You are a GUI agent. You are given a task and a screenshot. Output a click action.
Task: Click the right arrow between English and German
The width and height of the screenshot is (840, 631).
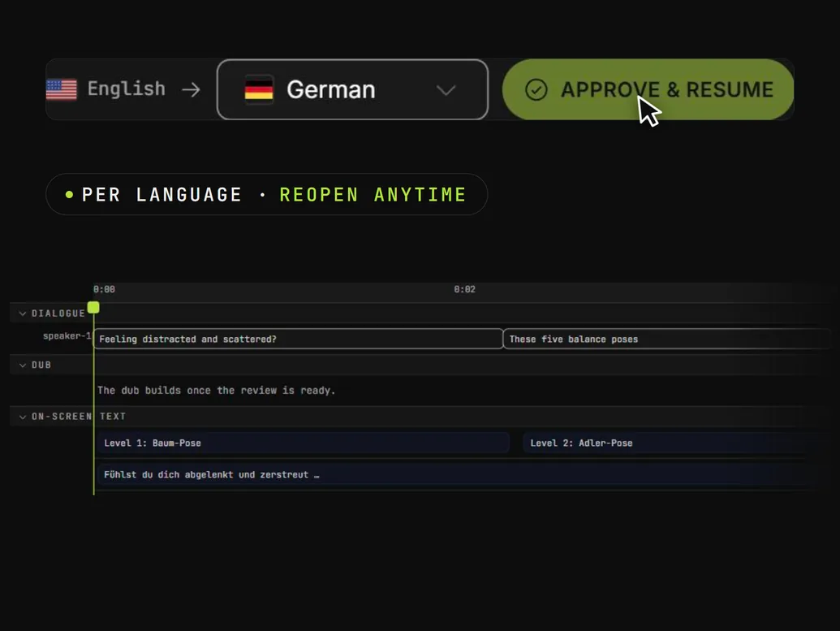click(x=191, y=89)
